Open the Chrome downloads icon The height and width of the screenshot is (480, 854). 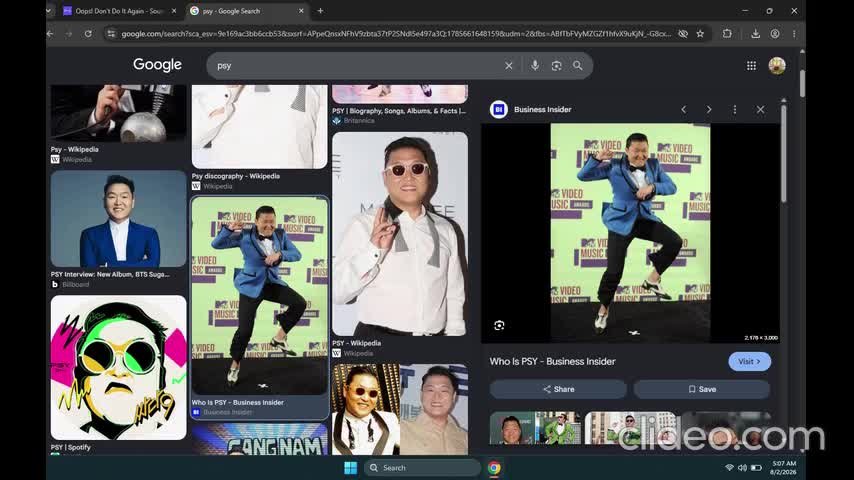(x=755, y=34)
